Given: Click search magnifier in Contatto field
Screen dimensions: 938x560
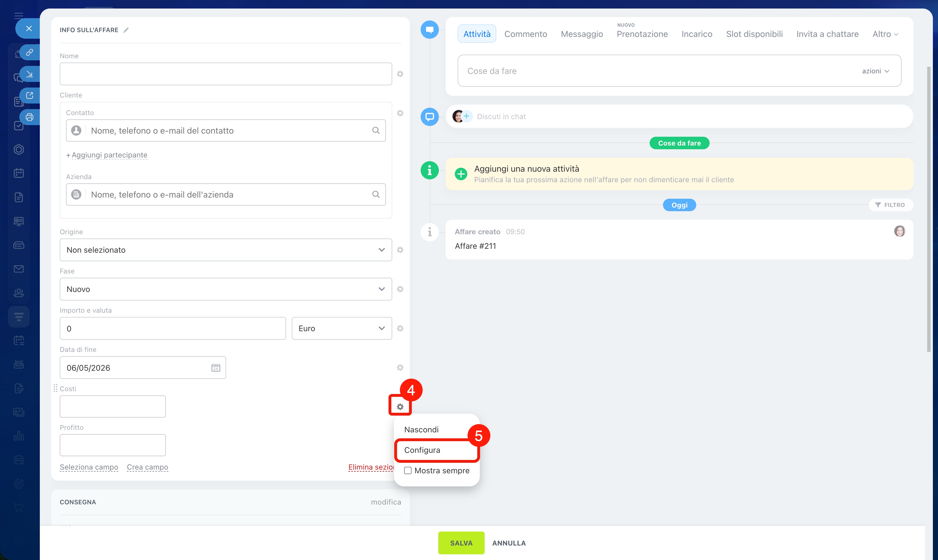Looking at the screenshot, I should coord(376,130).
